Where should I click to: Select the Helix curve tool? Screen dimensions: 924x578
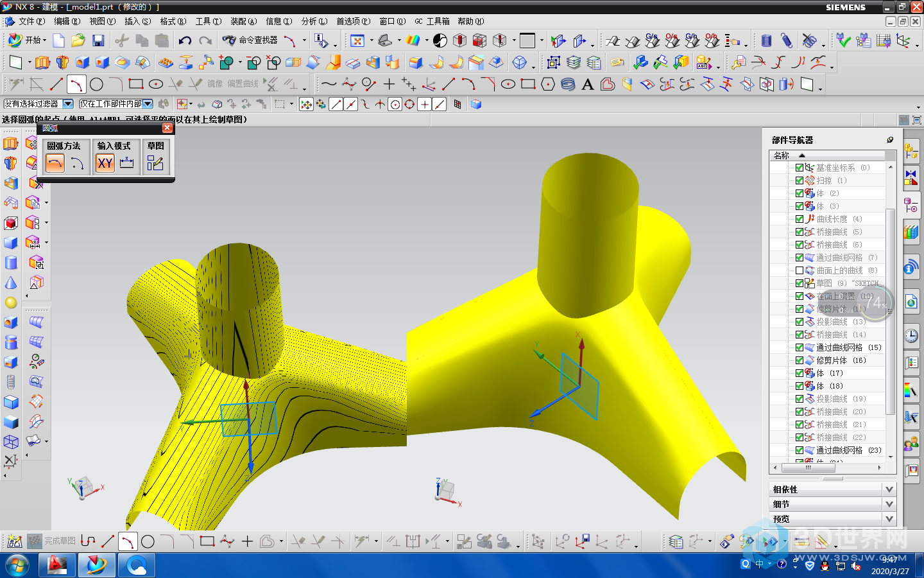(568, 84)
